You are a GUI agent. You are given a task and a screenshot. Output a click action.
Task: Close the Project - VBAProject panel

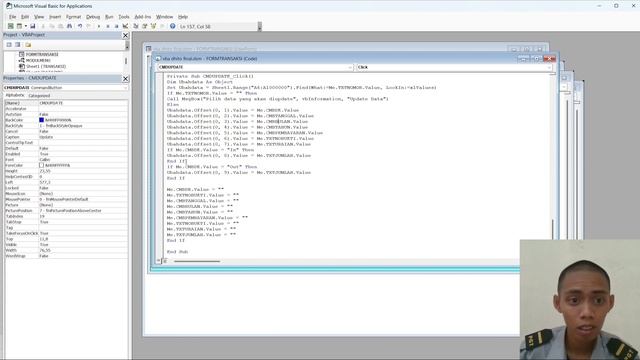pyautogui.click(x=125, y=36)
